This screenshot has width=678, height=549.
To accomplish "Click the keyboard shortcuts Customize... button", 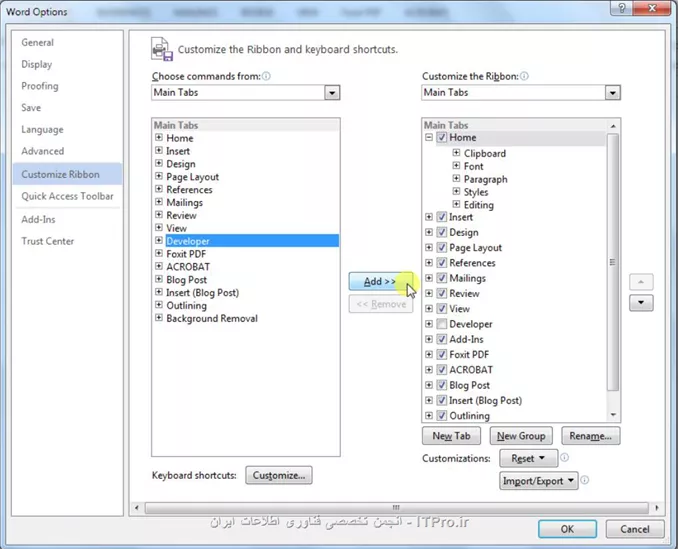I will 279,475.
